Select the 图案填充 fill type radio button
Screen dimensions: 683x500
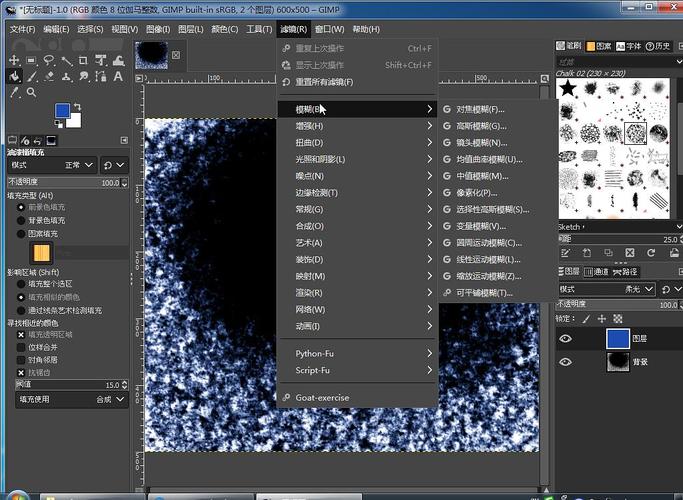coord(21,233)
